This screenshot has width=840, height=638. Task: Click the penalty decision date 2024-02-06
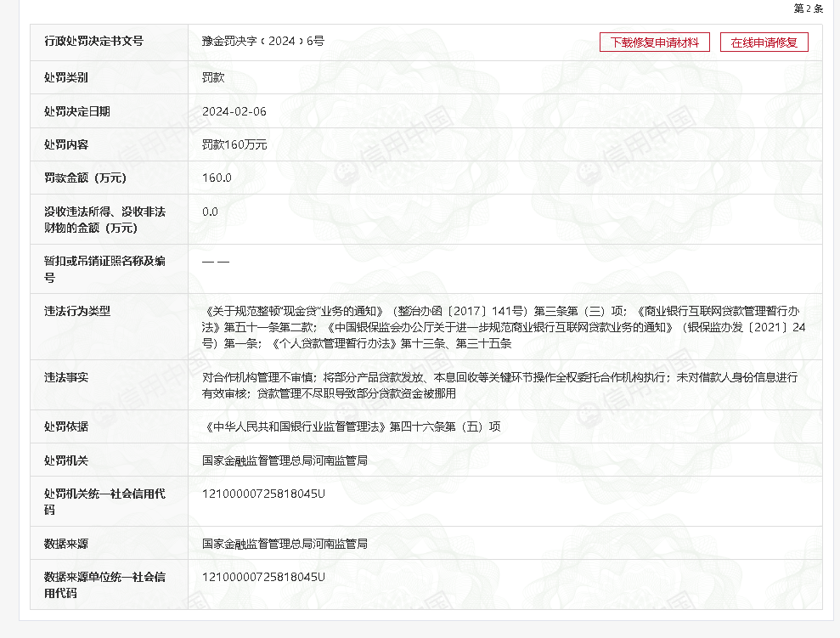(234, 111)
